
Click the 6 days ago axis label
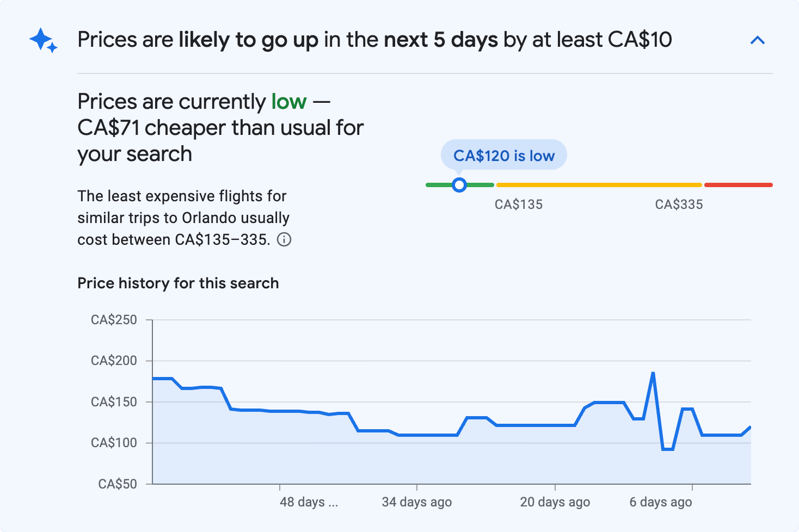click(660, 502)
